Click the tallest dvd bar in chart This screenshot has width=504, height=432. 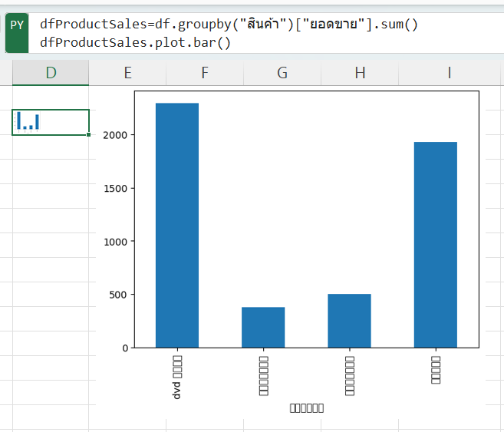[x=177, y=226]
